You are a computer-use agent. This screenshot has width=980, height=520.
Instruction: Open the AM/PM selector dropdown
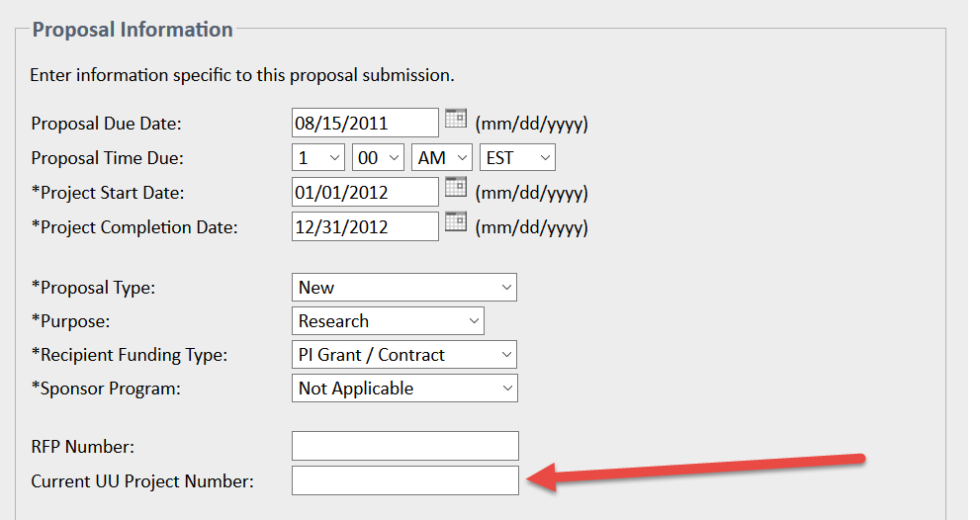click(441, 158)
